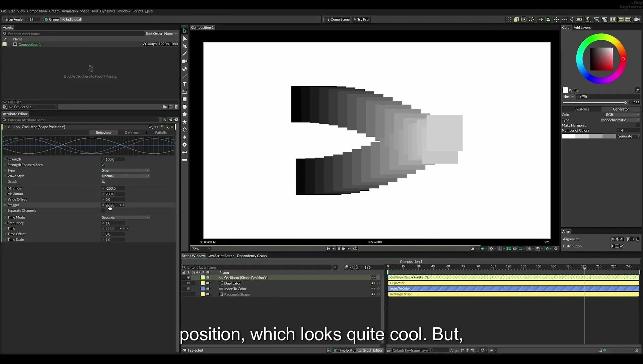Click the timeline ruler at frame 120
This screenshot has height=364, width=643.
tap(508, 266)
